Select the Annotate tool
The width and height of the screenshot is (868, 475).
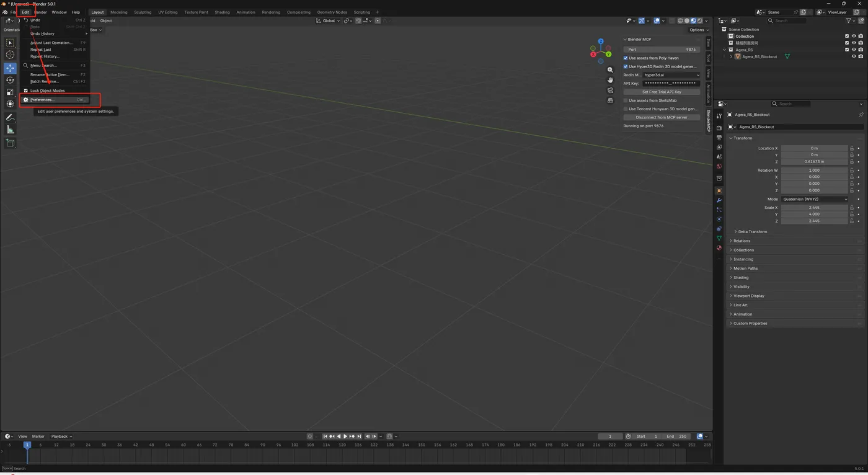click(10, 117)
